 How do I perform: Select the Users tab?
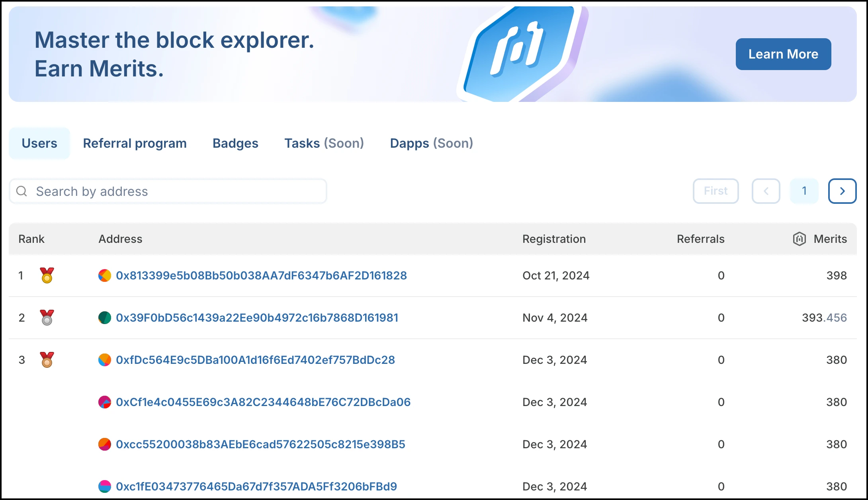coord(39,143)
